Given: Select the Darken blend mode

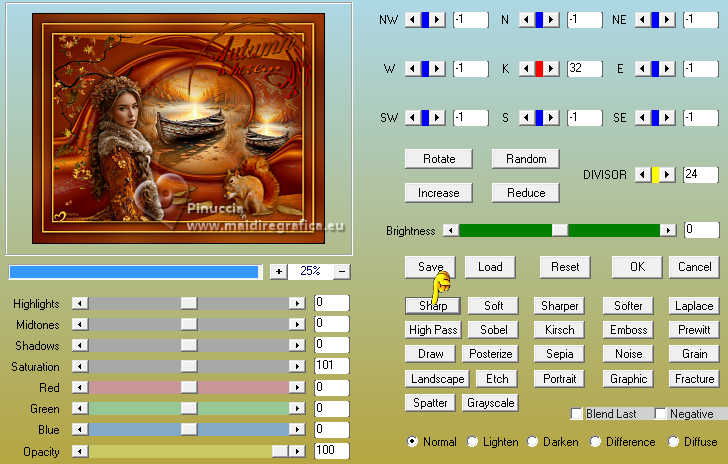Looking at the screenshot, I should point(532,441).
